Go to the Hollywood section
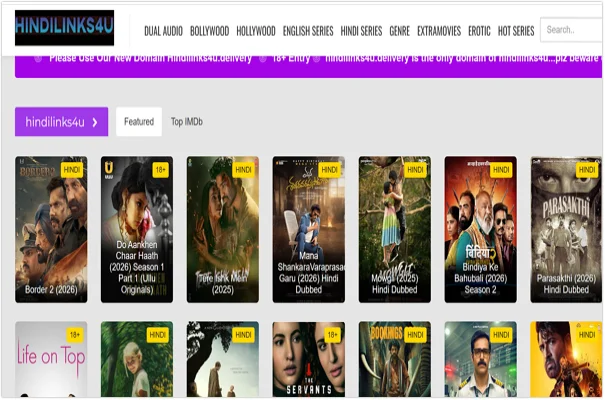Viewport: 605px width, 400px height. 256,31
